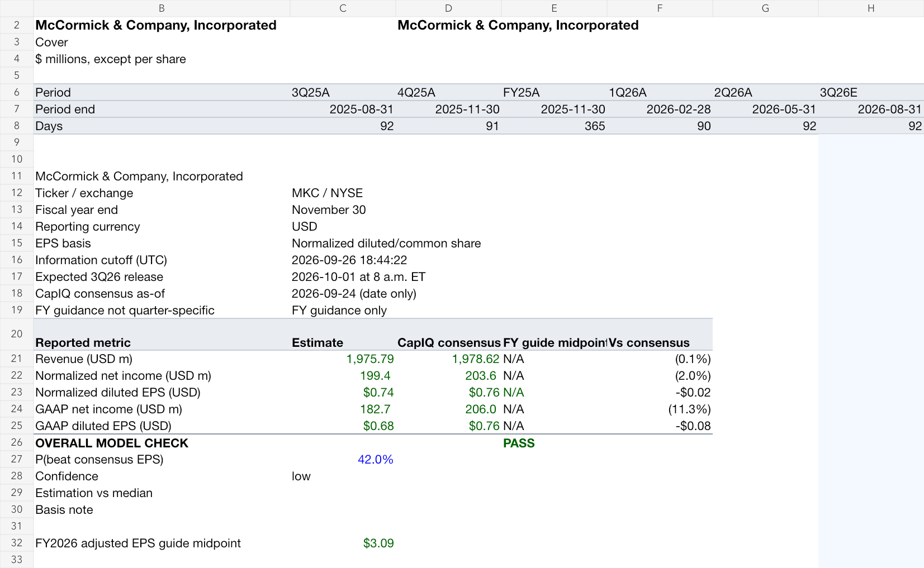Select the 'low' confidence cell
Viewport: 924px width, 568px height.
pyautogui.click(x=343, y=476)
